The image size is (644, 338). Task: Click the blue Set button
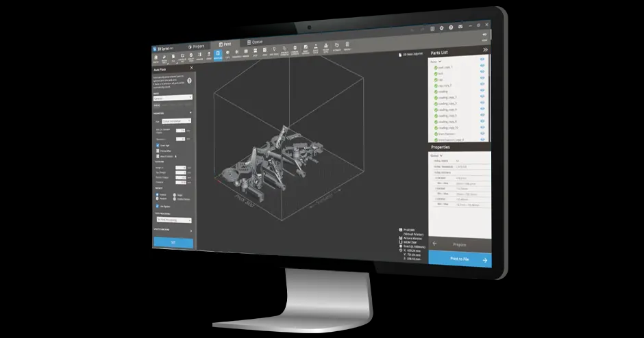pos(173,242)
